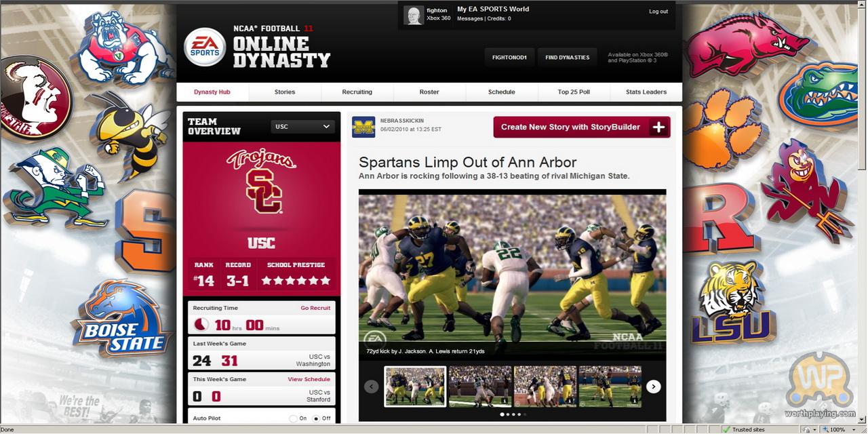This screenshot has height=434, width=868.
Task: Set Auto Pilot to On
Action: pos(293,418)
